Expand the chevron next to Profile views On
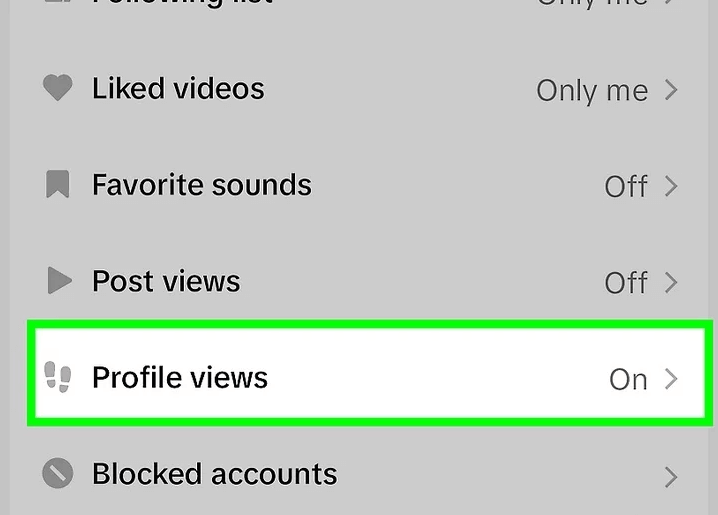 [671, 379]
